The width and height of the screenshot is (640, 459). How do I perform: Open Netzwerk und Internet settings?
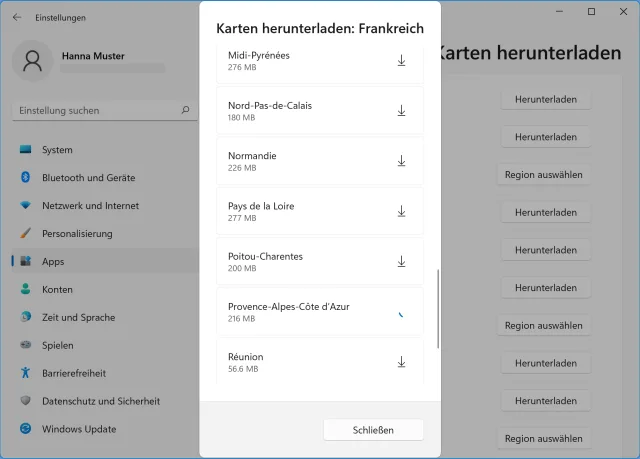[x=105, y=206]
